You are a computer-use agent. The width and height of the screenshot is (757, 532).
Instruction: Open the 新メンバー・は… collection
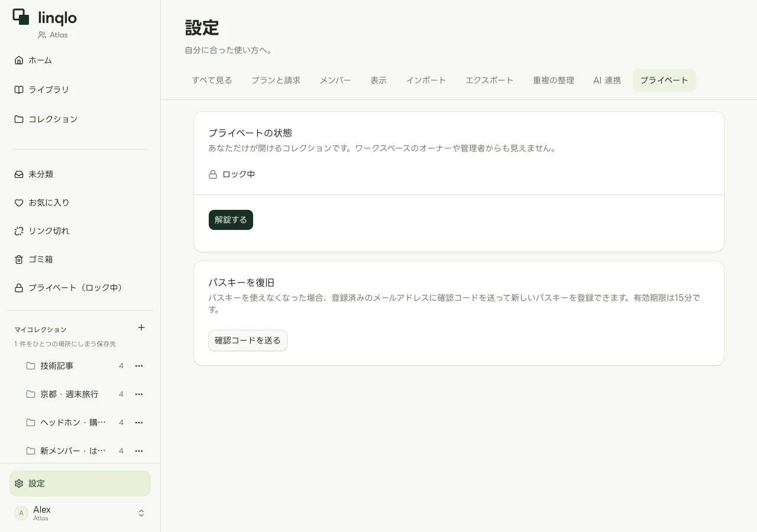(73, 451)
